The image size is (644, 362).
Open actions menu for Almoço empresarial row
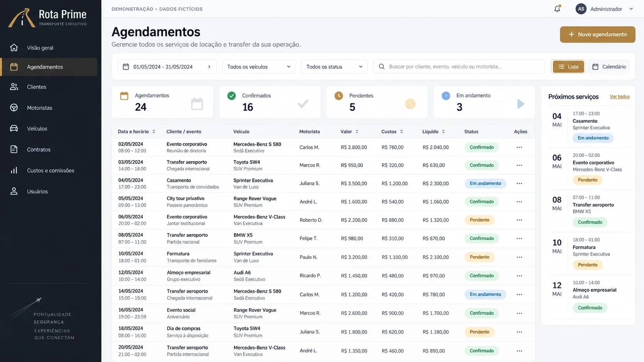tap(519, 276)
